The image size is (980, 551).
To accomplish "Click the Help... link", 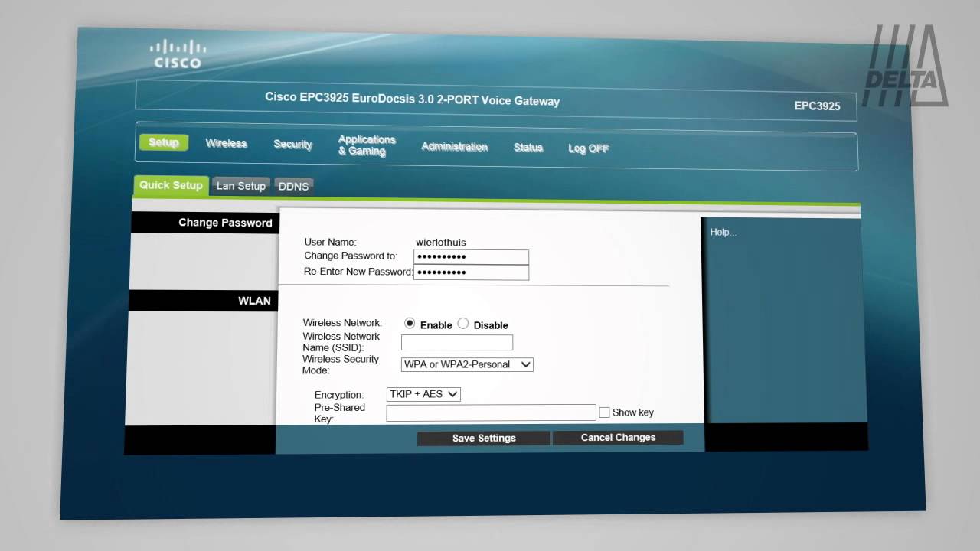I will click(x=723, y=232).
